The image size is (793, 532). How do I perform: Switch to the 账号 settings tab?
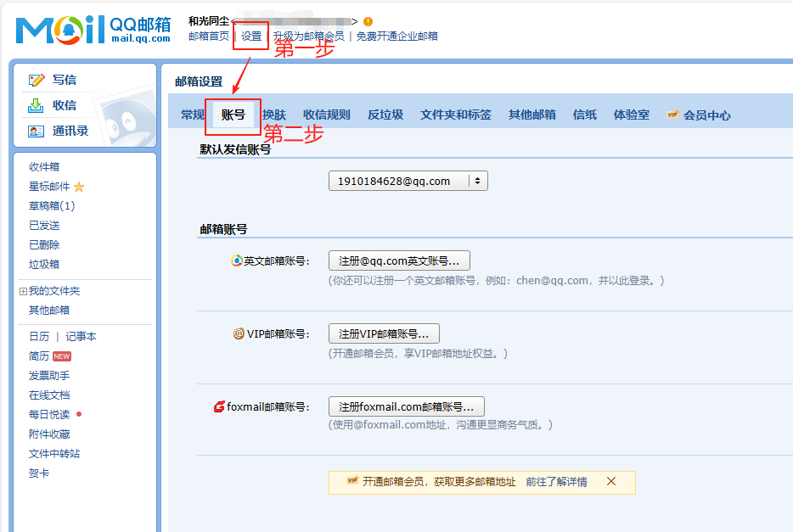[233, 115]
